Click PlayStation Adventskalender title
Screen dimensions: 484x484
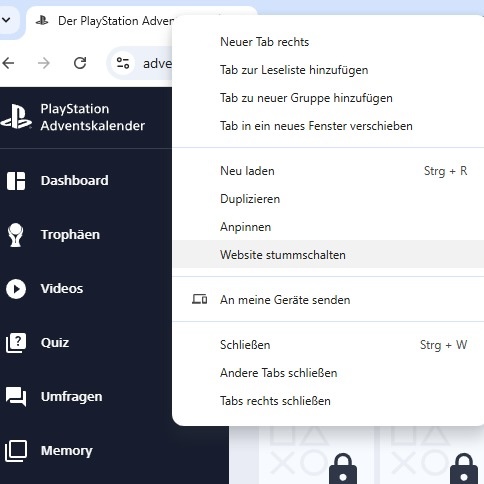click(x=93, y=117)
